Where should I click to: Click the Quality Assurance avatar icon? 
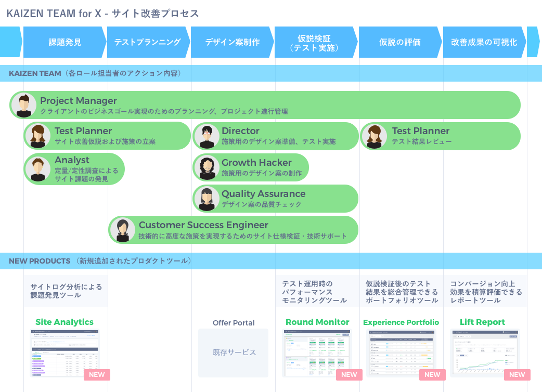coord(207,199)
